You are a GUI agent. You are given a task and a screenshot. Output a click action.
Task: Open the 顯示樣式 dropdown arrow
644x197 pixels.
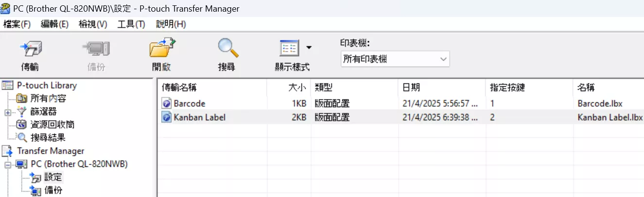[309, 48]
